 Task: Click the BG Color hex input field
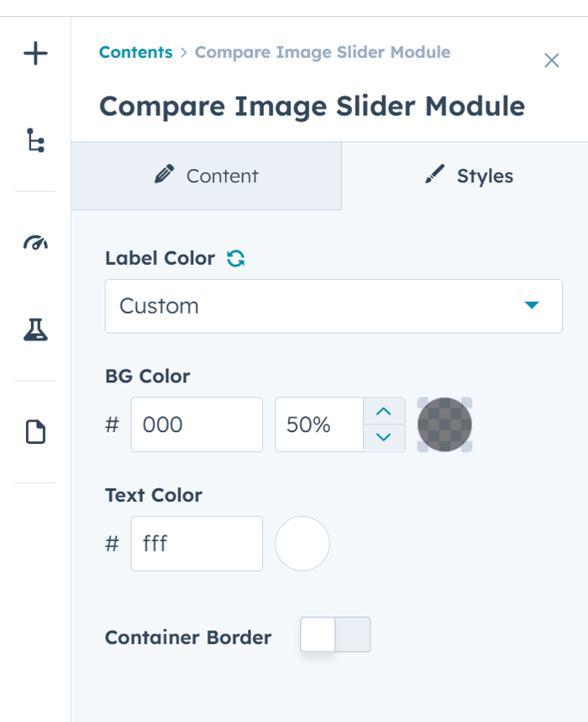[x=197, y=424]
